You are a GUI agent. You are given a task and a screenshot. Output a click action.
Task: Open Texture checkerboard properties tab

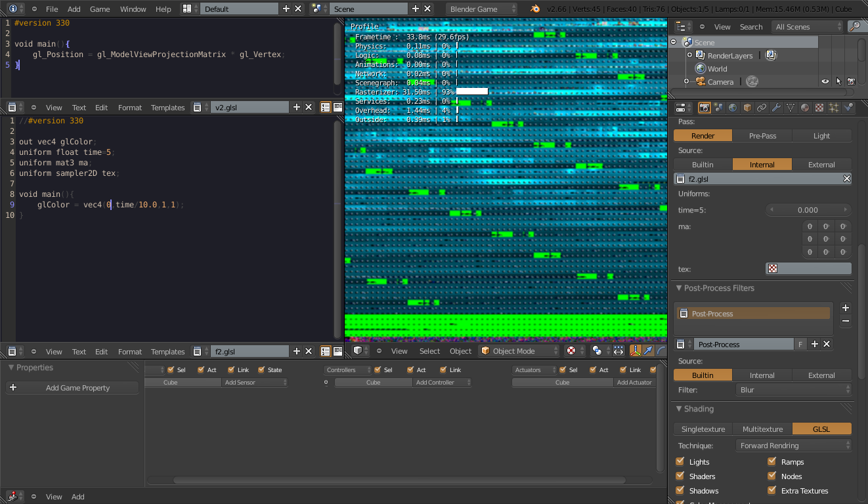click(819, 108)
